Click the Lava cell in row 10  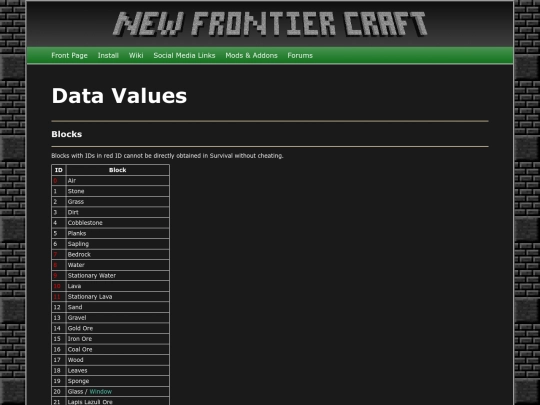(x=117, y=286)
